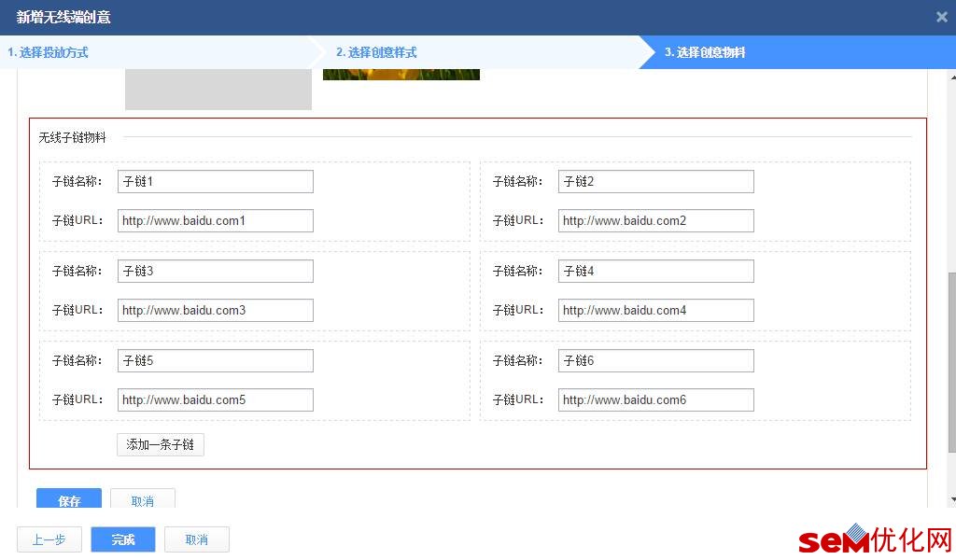Click the vertical scrollbar thumb
956x560 pixels.
tap(951, 362)
